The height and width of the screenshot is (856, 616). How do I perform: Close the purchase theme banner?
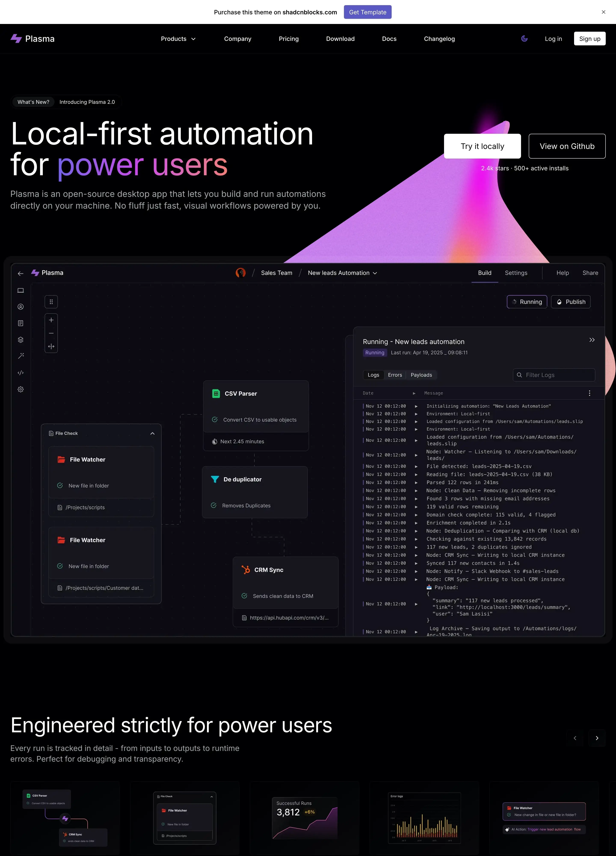tap(603, 12)
